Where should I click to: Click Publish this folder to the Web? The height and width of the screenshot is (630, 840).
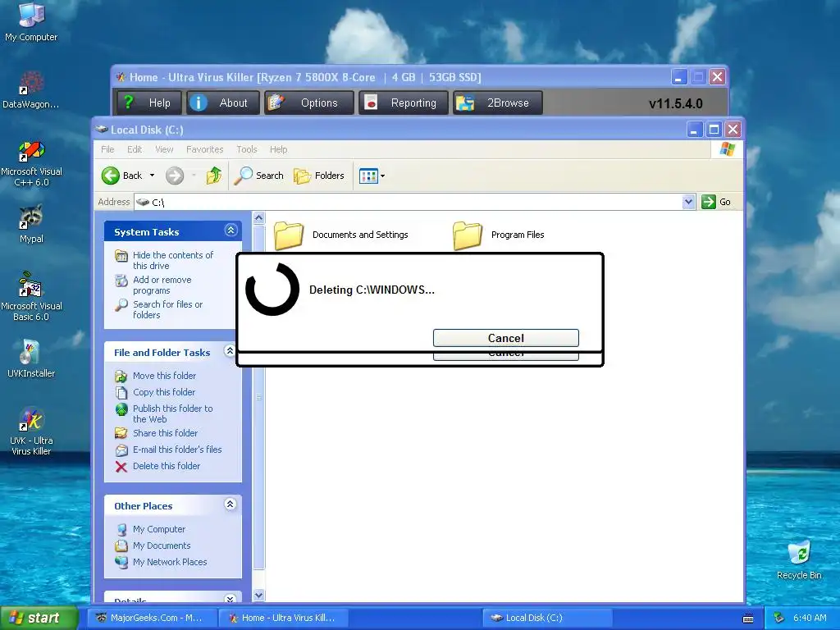[172, 413]
